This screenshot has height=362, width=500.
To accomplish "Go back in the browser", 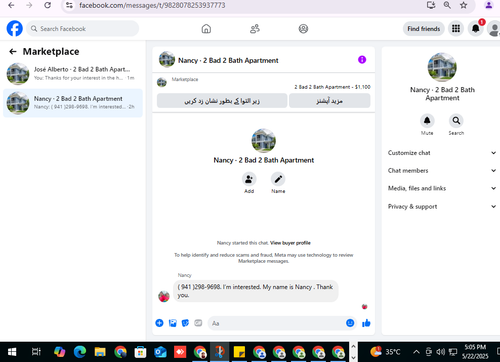I will (11, 5).
